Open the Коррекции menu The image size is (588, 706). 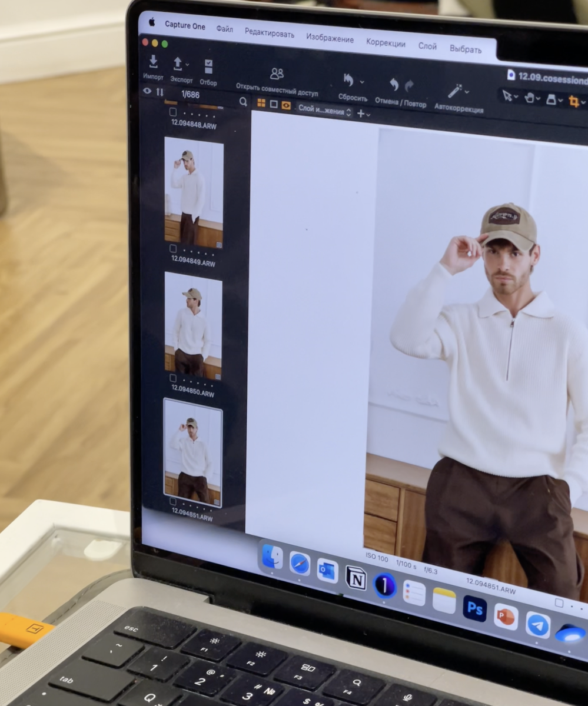click(x=386, y=43)
